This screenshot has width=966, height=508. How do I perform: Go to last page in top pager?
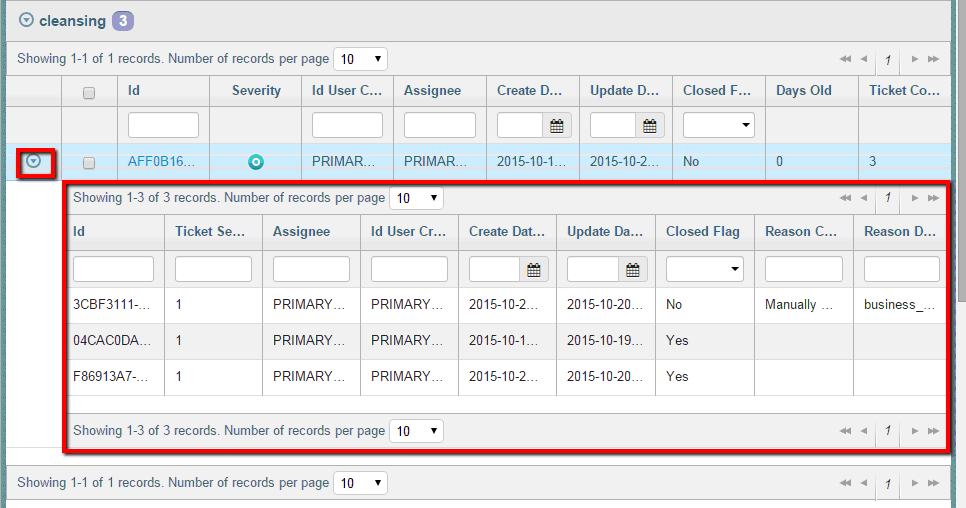click(933, 60)
